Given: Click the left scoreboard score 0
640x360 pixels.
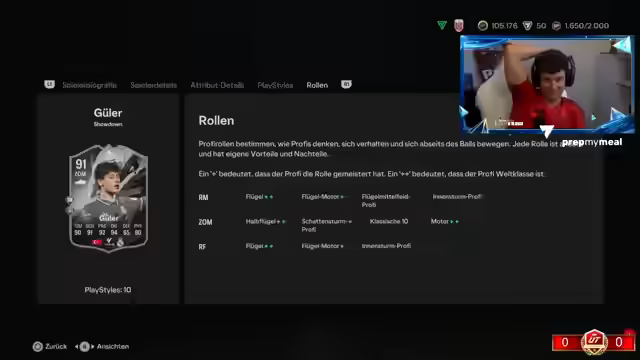Looking at the screenshot, I should click(x=565, y=342).
